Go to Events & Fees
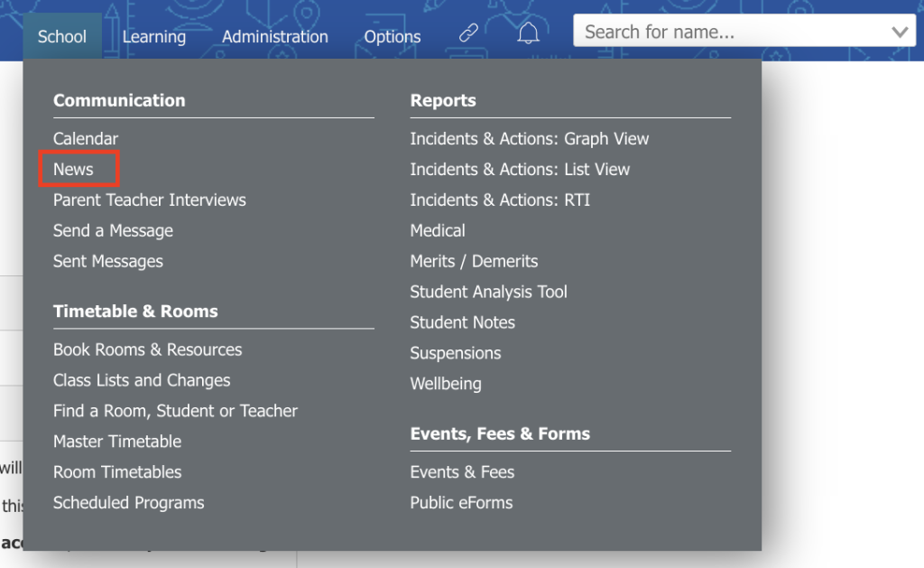 (462, 472)
